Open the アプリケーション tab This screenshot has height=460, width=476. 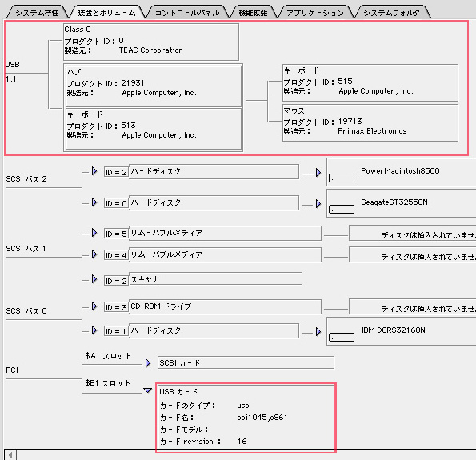click(315, 13)
